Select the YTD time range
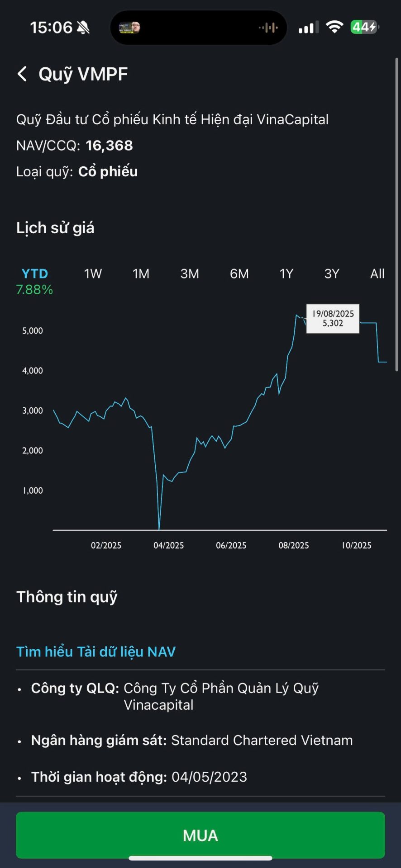This screenshot has width=401, height=868. tap(34, 274)
